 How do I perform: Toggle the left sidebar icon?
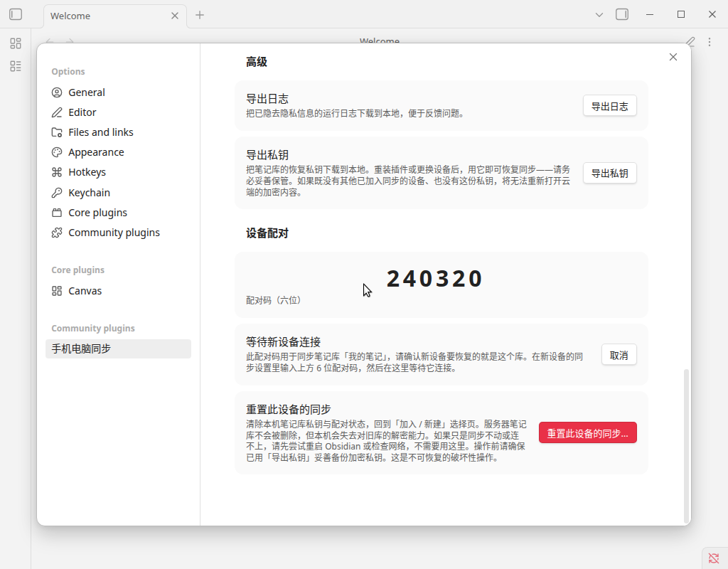click(16, 14)
